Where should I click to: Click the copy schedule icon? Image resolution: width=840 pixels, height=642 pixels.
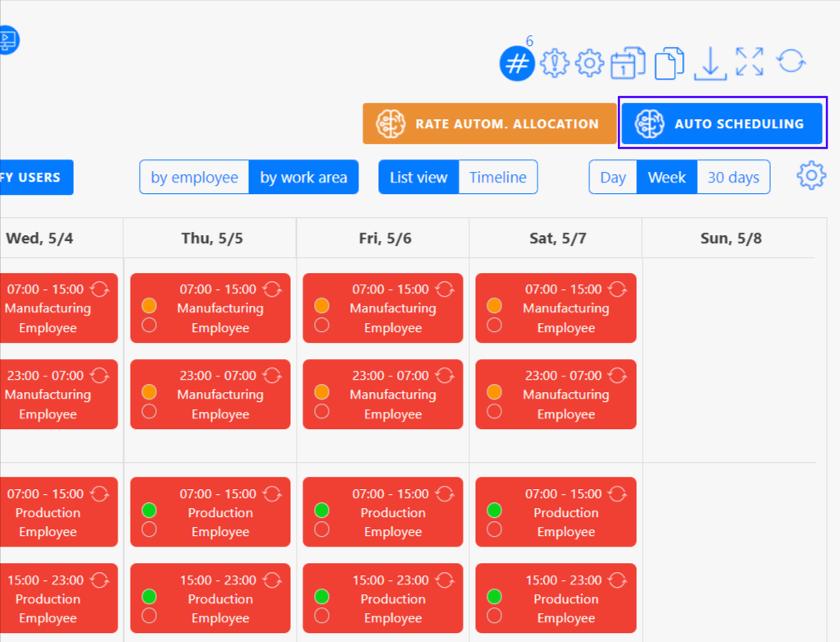click(669, 63)
